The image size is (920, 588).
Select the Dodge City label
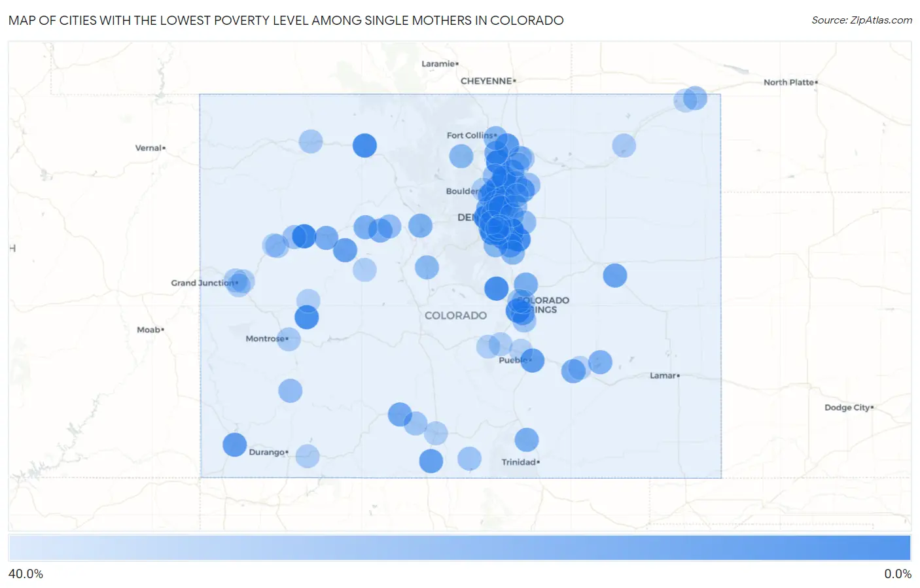[847, 407]
